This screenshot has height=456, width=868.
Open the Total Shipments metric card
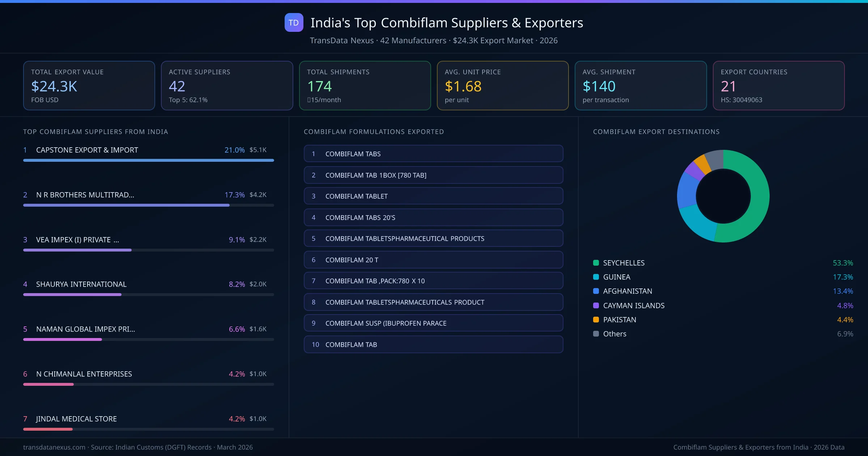(365, 85)
